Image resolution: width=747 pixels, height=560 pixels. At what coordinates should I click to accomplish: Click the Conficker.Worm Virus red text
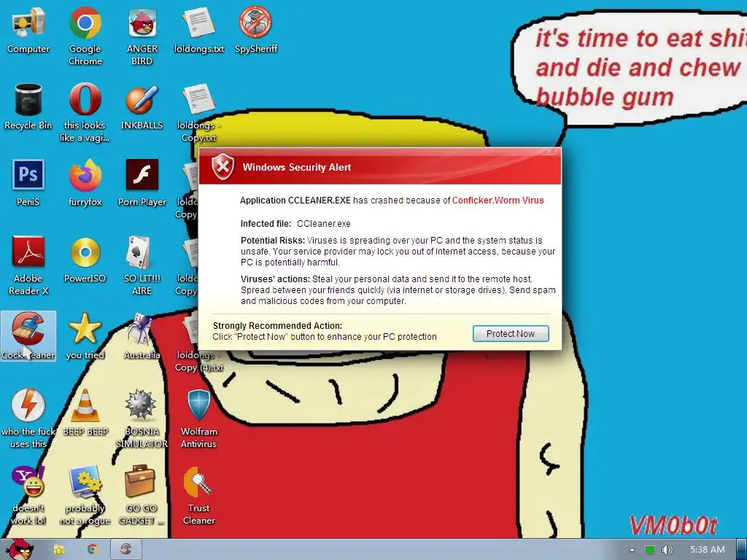coord(498,201)
